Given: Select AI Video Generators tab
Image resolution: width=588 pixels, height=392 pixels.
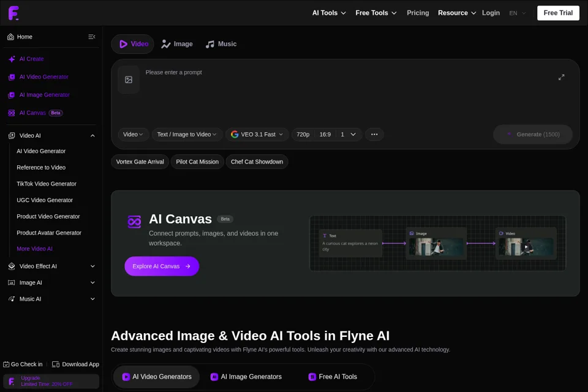Looking at the screenshot, I should click(x=157, y=377).
